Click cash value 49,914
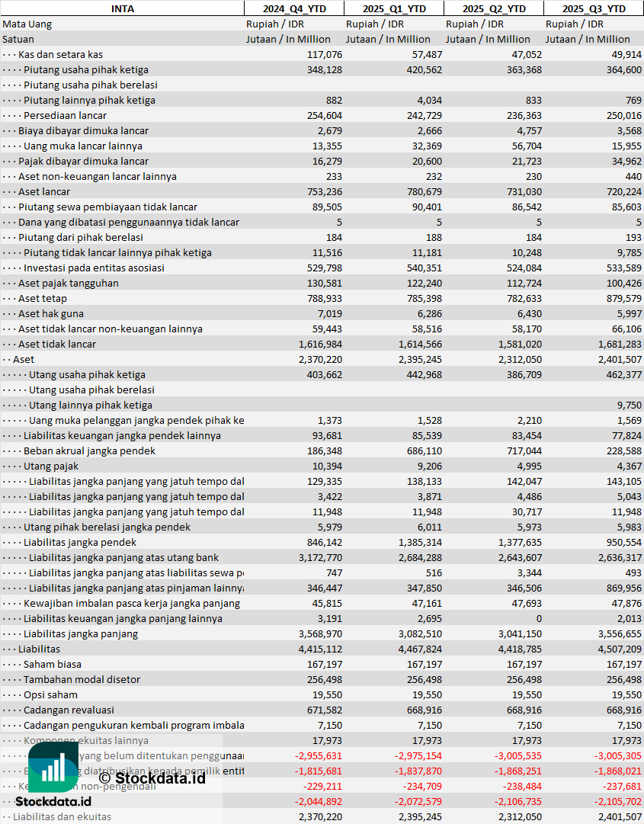The height and width of the screenshot is (824, 644). click(x=626, y=55)
